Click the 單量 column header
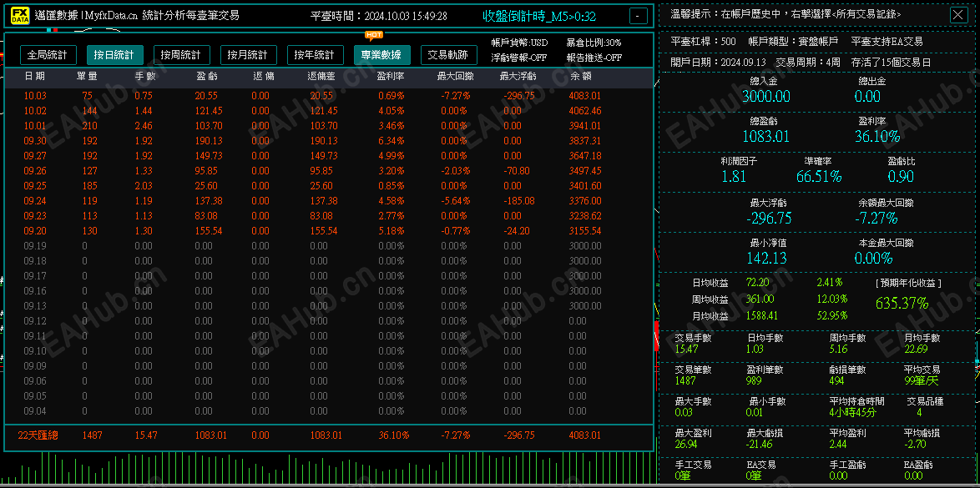This screenshot has width=980, height=488. point(87,76)
